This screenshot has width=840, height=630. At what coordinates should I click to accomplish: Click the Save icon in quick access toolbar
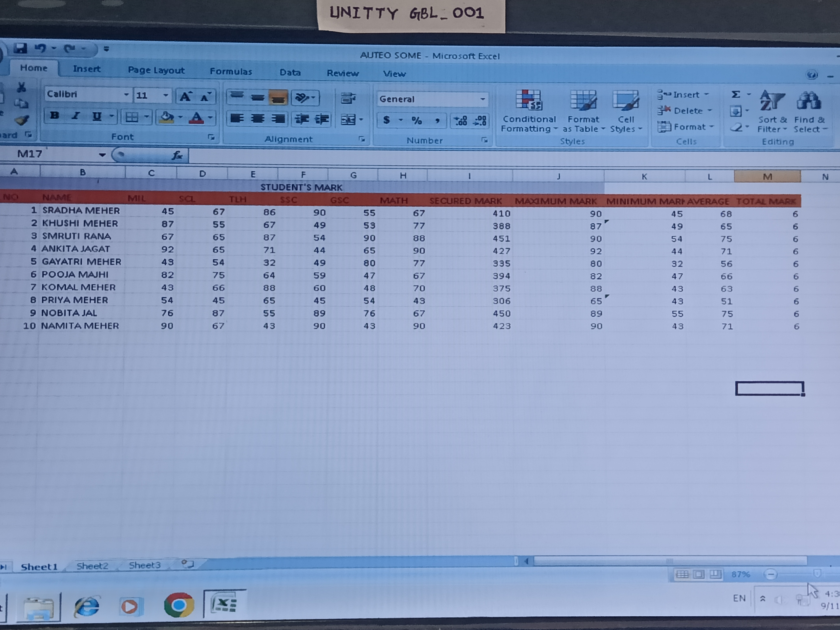pos(20,48)
